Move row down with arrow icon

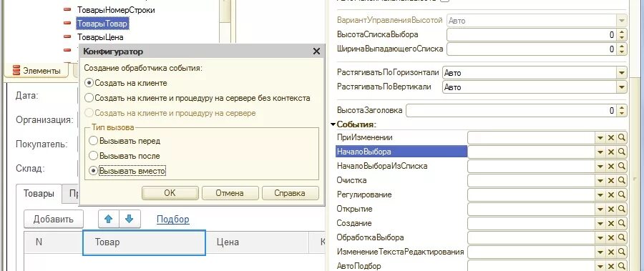click(x=130, y=219)
